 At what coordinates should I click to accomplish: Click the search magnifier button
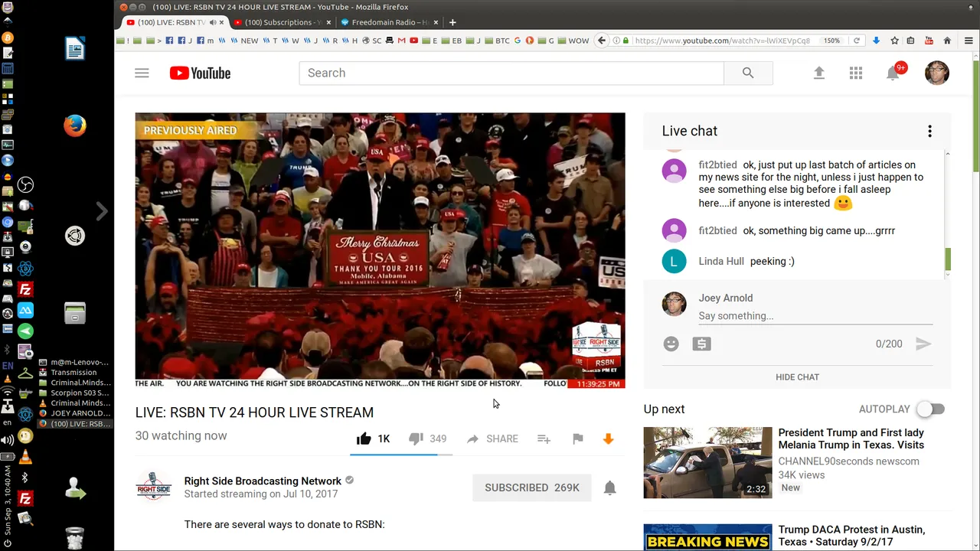748,73
